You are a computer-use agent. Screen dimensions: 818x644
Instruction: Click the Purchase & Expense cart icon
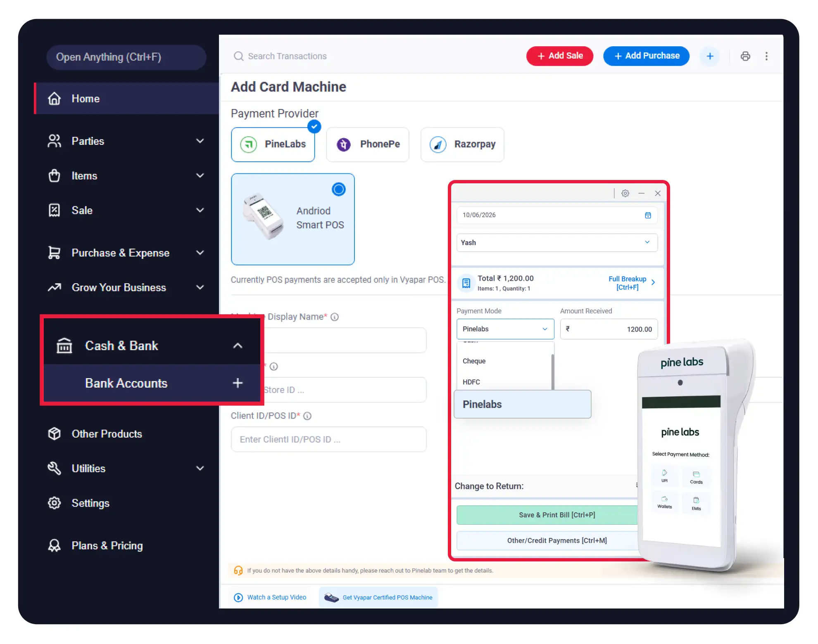[54, 253]
